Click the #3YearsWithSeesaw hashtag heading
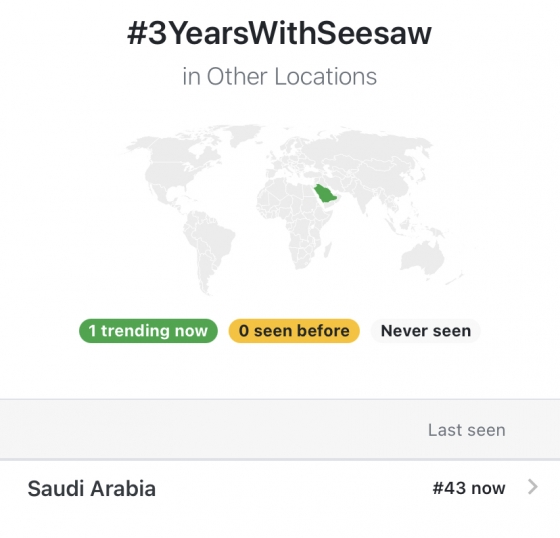 pos(279,33)
